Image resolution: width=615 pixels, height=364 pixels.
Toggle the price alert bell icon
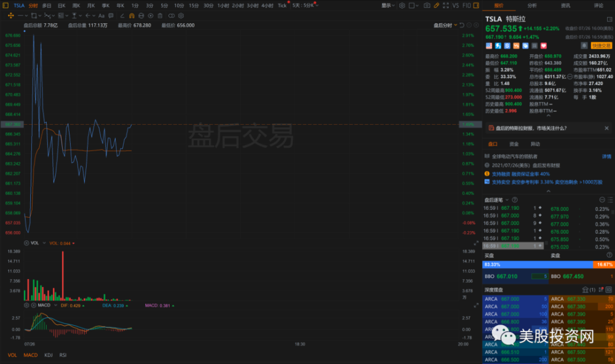click(584, 45)
